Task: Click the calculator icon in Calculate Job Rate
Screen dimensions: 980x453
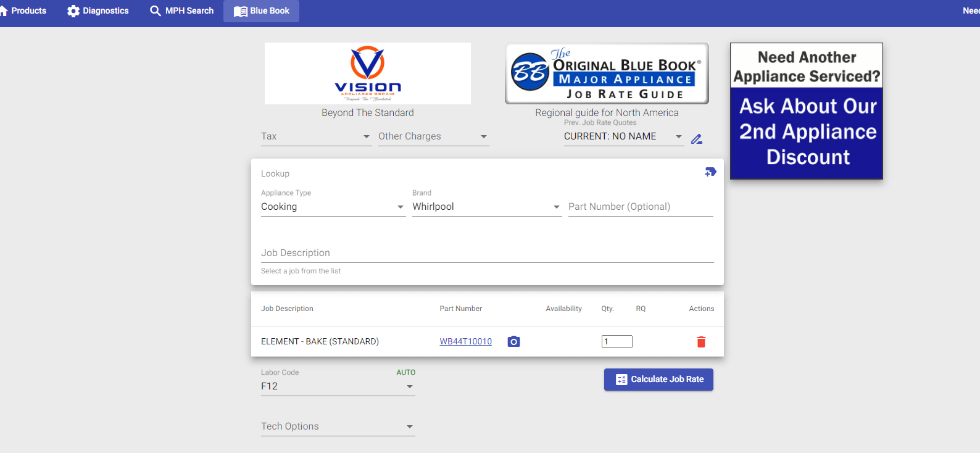Action: point(621,380)
